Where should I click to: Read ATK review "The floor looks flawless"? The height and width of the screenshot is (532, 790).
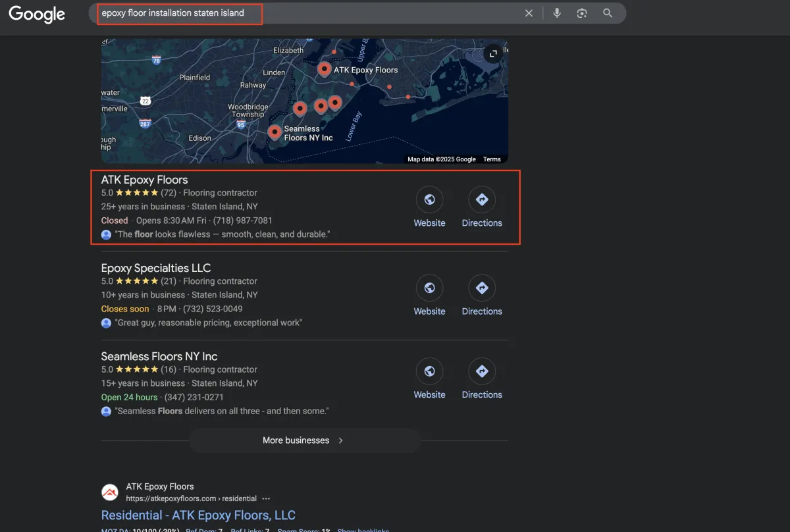[223, 234]
